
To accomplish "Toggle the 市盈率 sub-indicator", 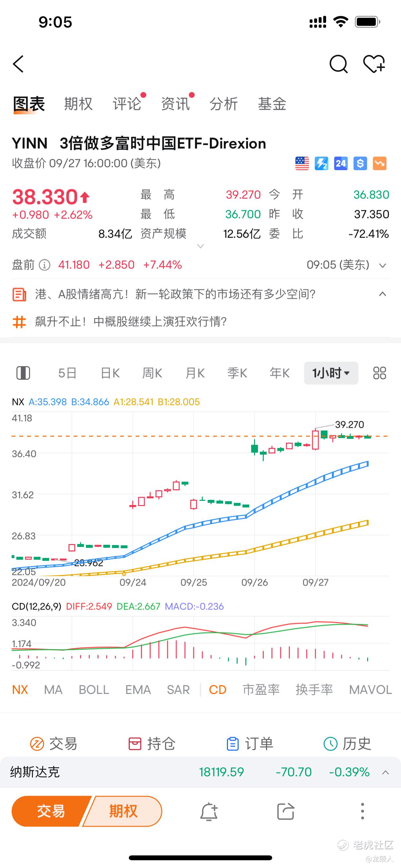I will [261, 689].
